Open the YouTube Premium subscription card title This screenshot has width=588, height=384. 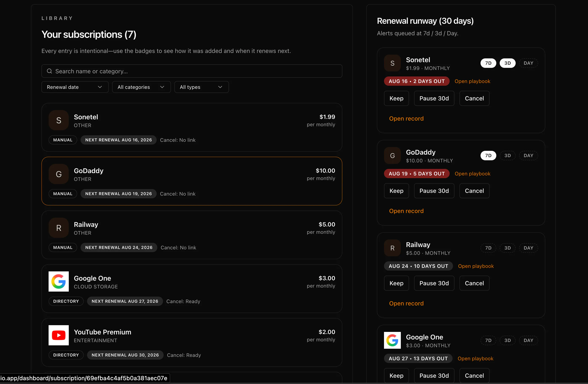tap(103, 332)
